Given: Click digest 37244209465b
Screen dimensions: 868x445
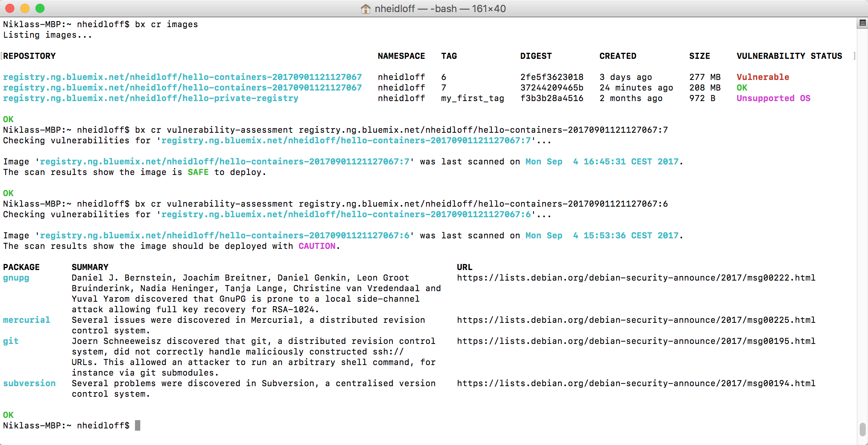Looking at the screenshot, I should click(x=552, y=87).
